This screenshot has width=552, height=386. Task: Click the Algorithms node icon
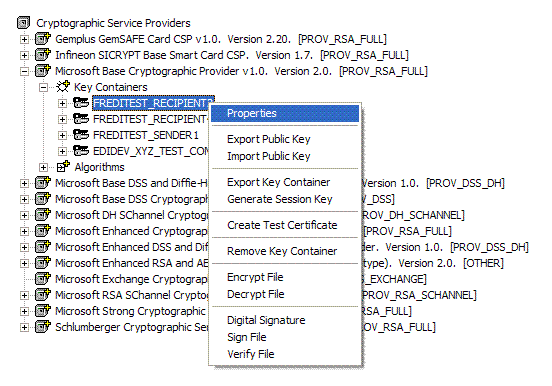[63, 167]
